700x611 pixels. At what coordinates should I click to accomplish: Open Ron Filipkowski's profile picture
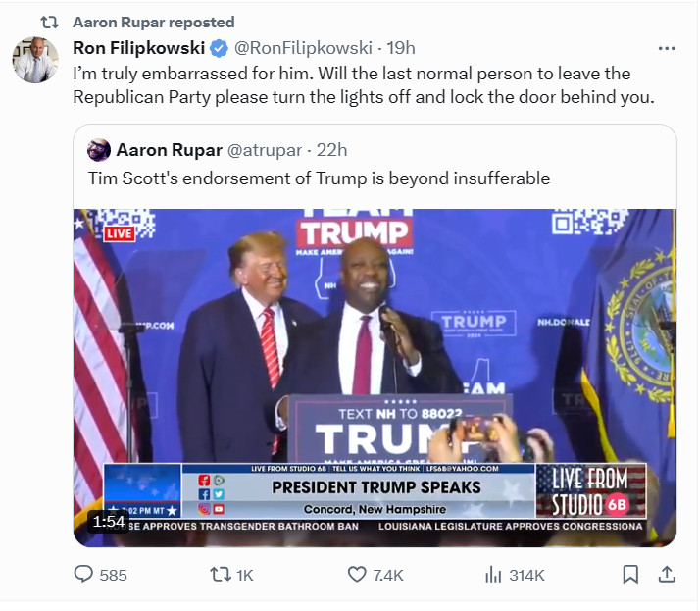pos(35,60)
